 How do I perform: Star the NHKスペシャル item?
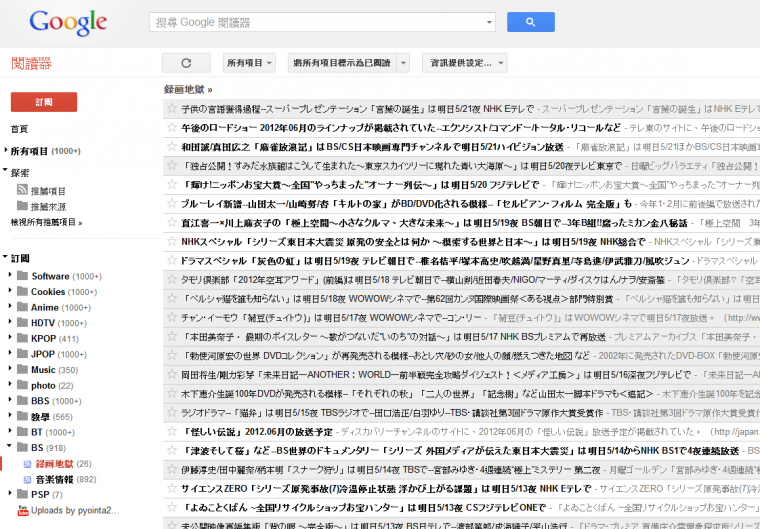click(172, 241)
